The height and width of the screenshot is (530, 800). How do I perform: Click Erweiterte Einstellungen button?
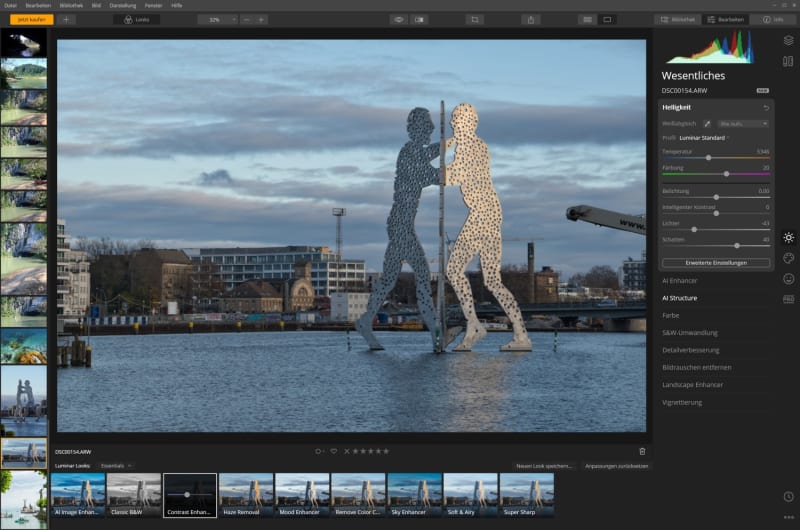[x=716, y=263]
